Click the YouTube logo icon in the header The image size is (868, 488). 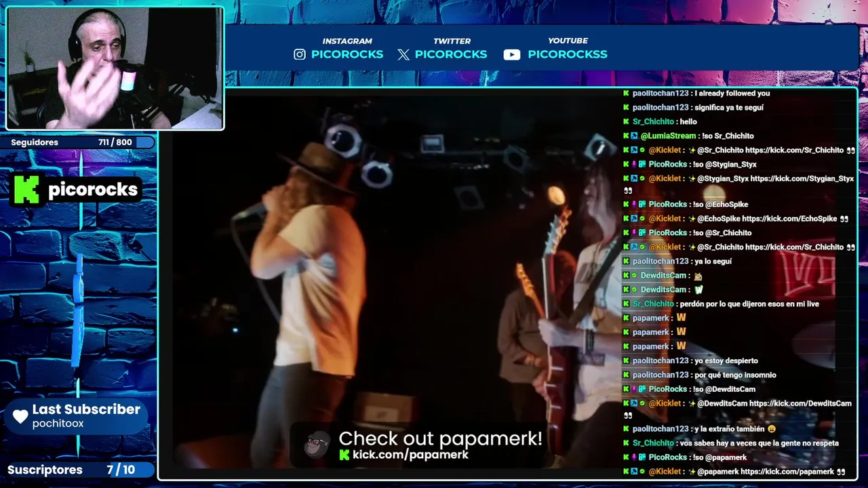(x=512, y=54)
